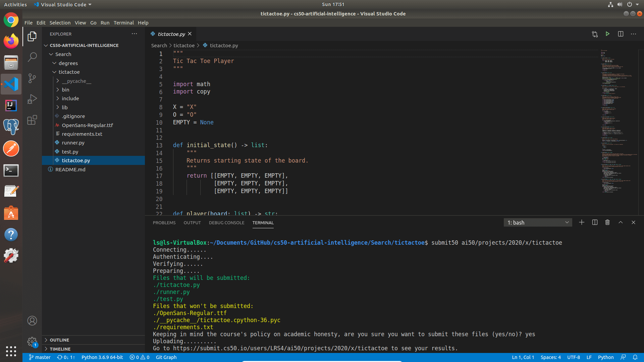This screenshot has height=362, width=644.
Task: Click the Split Editor Right icon
Action: 621,34
